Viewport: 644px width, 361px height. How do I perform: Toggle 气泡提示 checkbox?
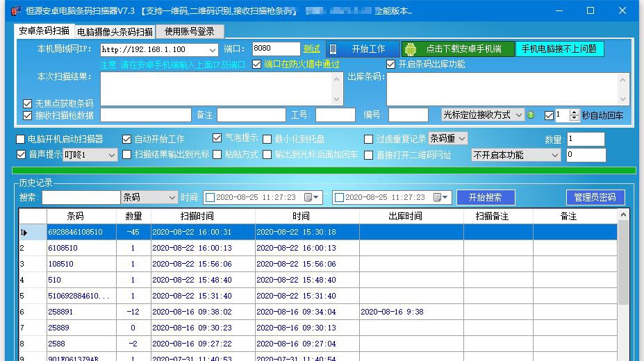(x=217, y=138)
